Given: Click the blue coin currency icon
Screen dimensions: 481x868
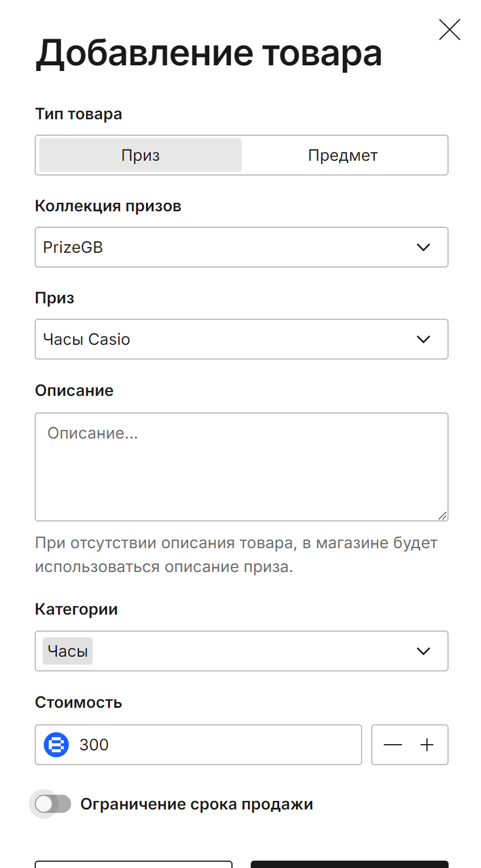Looking at the screenshot, I should (56, 745).
